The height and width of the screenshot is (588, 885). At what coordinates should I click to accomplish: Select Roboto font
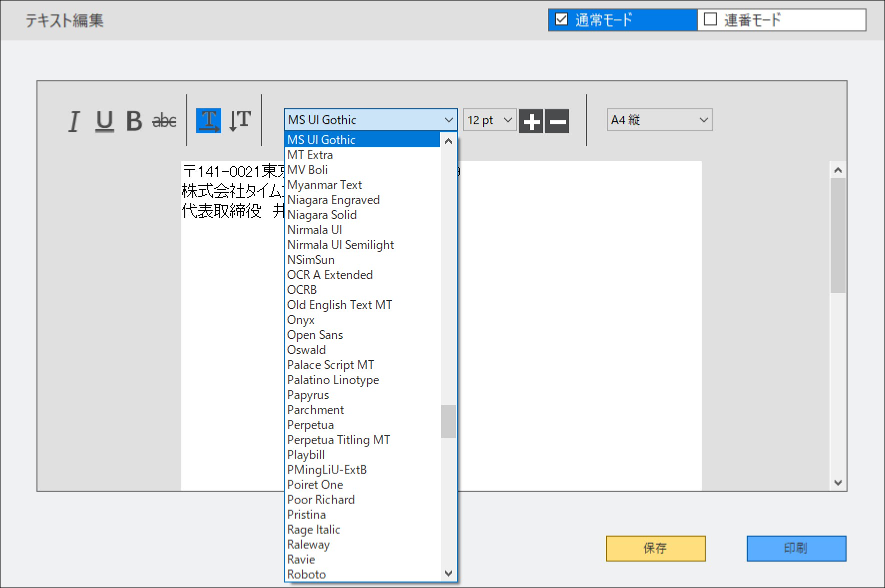click(x=363, y=574)
